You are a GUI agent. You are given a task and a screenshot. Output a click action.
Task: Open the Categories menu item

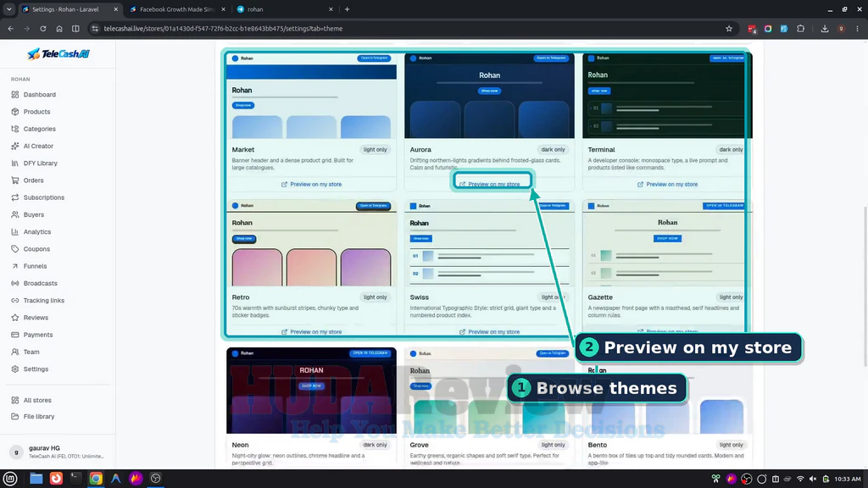(39, 129)
